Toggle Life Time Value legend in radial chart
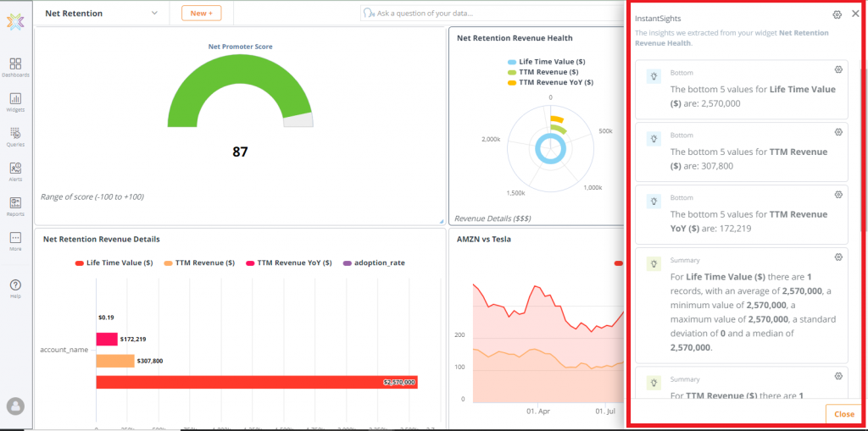868x431 pixels. [x=546, y=62]
